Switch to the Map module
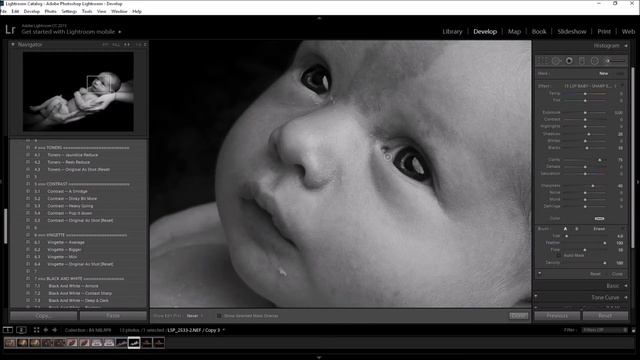The height and width of the screenshot is (360, 640). click(x=514, y=31)
